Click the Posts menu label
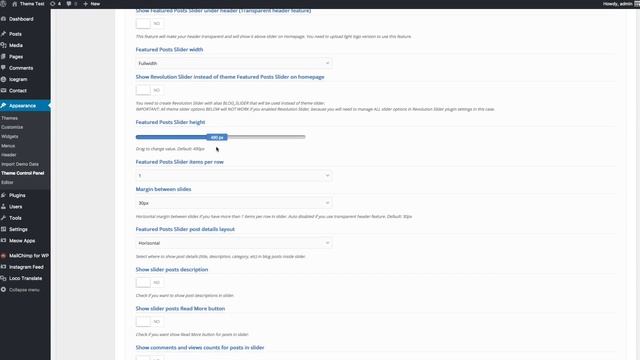The height and width of the screenshot is (360, 640). [x=15, y=34]
